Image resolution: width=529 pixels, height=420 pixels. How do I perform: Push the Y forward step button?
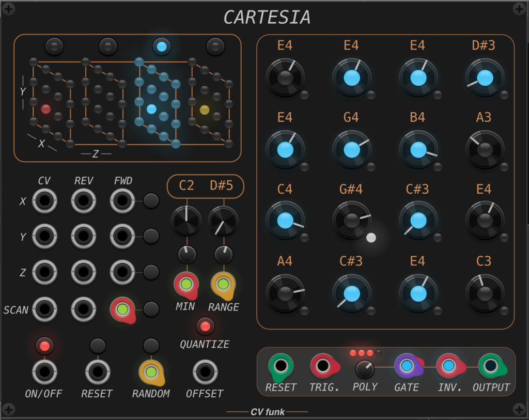coord(151,236)
